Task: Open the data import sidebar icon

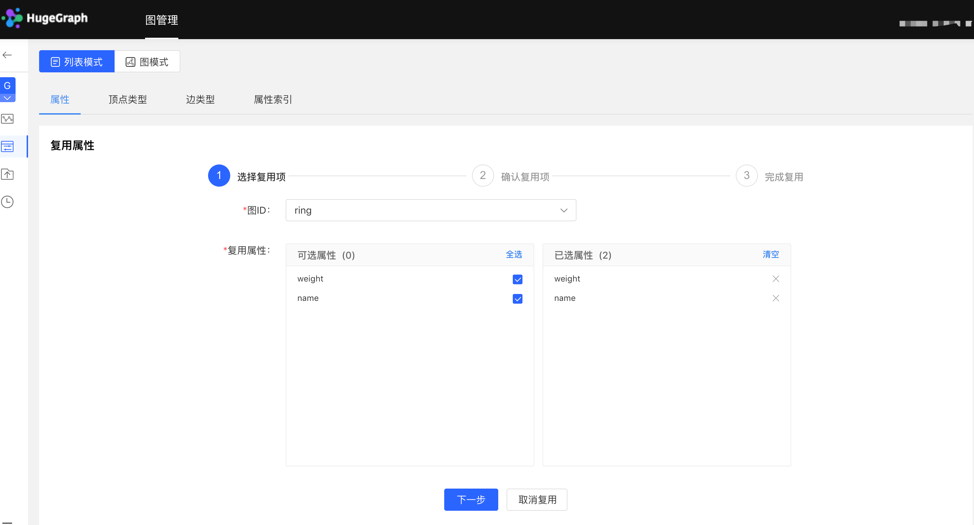Action: (8, 174)
